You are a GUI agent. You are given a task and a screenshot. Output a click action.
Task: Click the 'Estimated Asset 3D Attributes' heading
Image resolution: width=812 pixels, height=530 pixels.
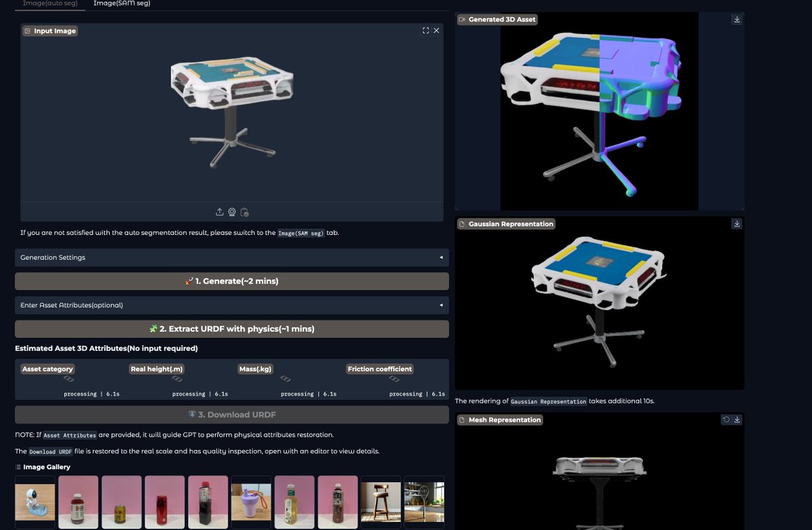coord(106,349)
